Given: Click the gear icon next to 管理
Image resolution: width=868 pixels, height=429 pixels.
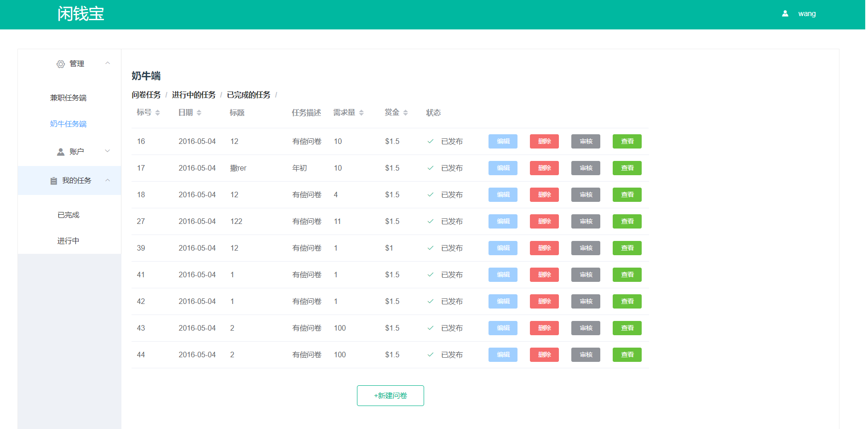Looking at the screenshot, I should [60, 64].
